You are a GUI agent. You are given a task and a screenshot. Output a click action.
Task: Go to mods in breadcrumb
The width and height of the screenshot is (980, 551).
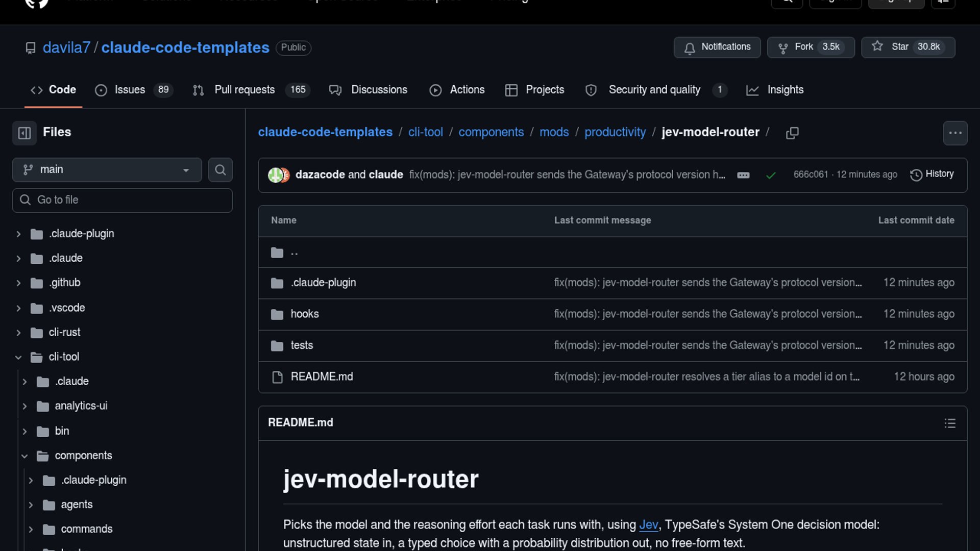tap(554, 132)
